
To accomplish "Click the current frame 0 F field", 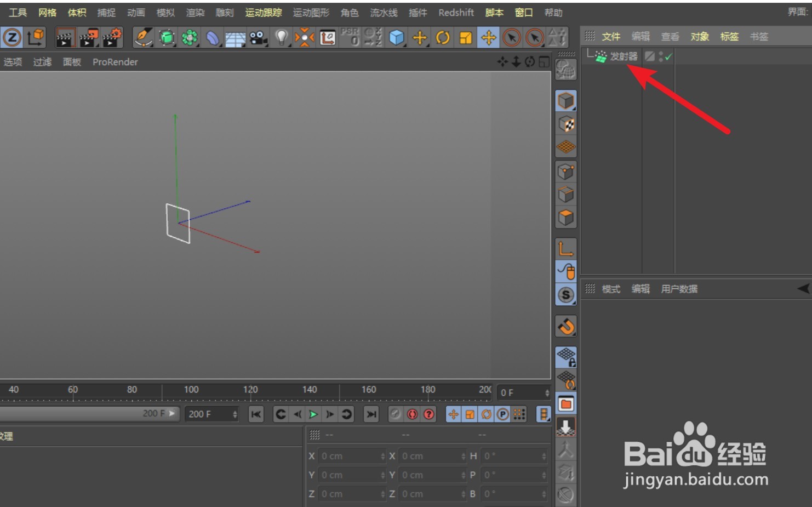I will pos(523,392).
